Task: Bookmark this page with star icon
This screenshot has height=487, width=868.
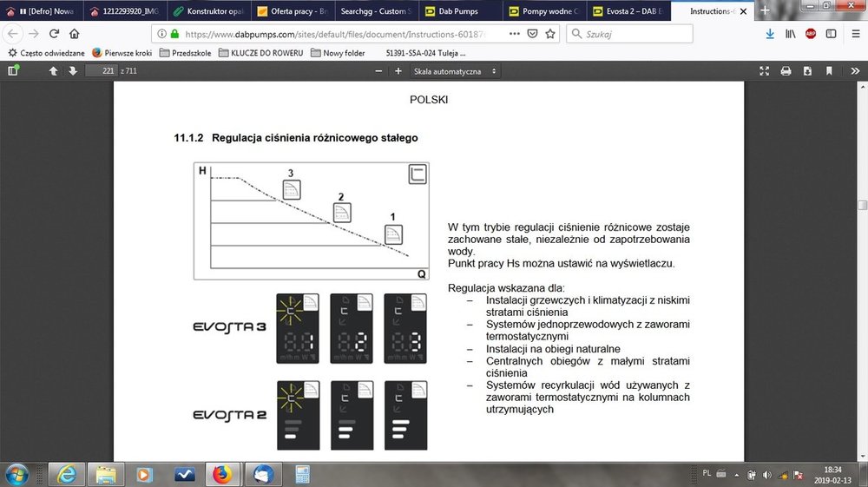Action: pyautogui.click(x=549, y=34)
